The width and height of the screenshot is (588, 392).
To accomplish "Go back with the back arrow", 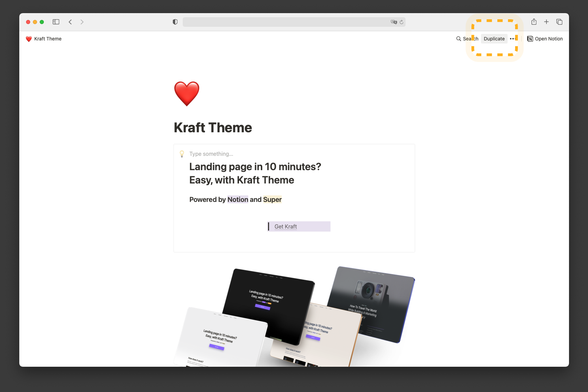I will (70, 22).
